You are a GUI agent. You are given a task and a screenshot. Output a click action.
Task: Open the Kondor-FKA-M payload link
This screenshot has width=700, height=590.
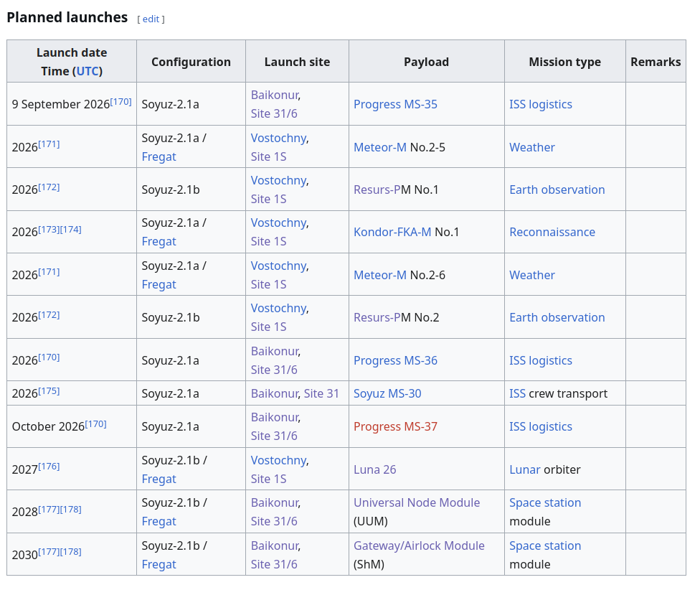(x=392, y=233)
